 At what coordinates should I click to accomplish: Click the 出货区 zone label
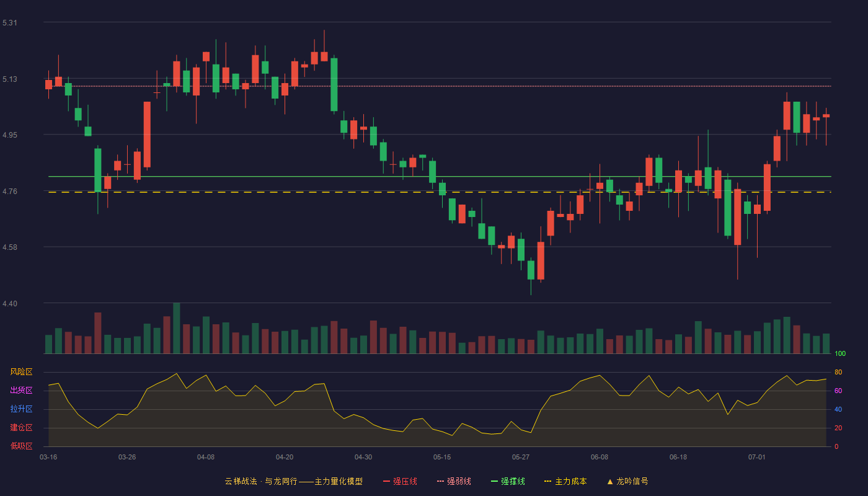(21, 391)
